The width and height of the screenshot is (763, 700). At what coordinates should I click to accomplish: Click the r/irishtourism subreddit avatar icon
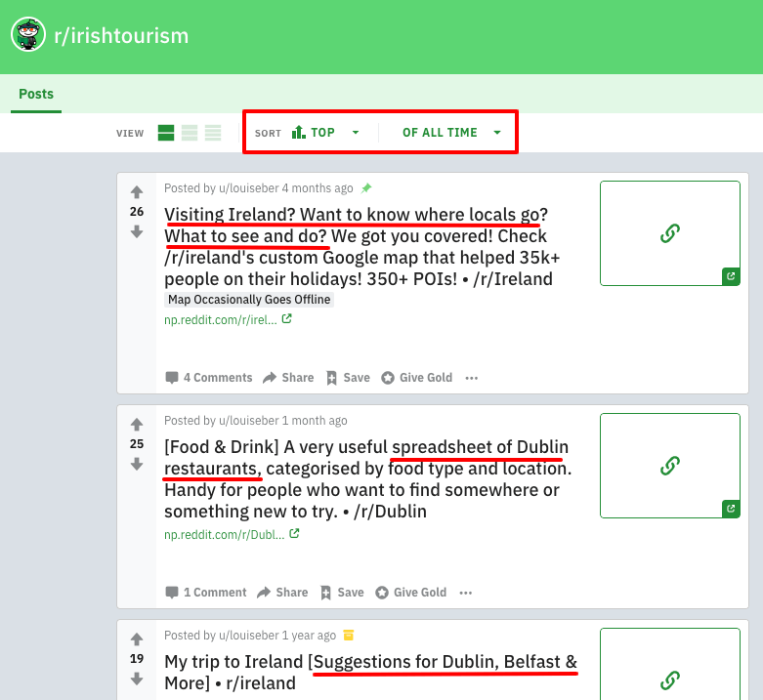pos(28,34)
